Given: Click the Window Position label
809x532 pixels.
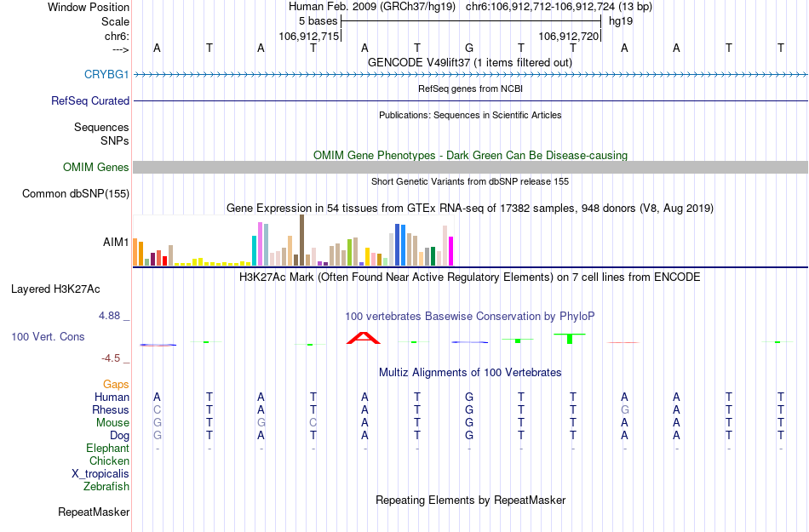Looking at the screenshot, I should [x=89, y=7].
